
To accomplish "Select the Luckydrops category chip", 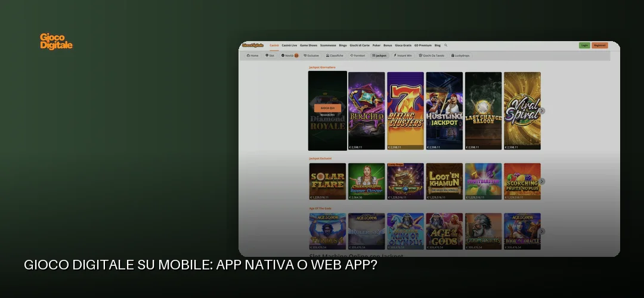I will tap(460, 55).
